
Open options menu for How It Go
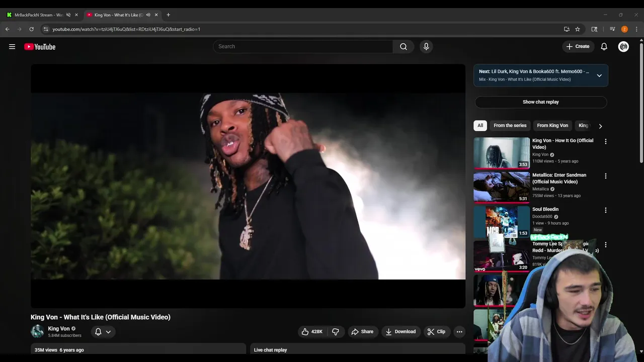pos(606,142)
